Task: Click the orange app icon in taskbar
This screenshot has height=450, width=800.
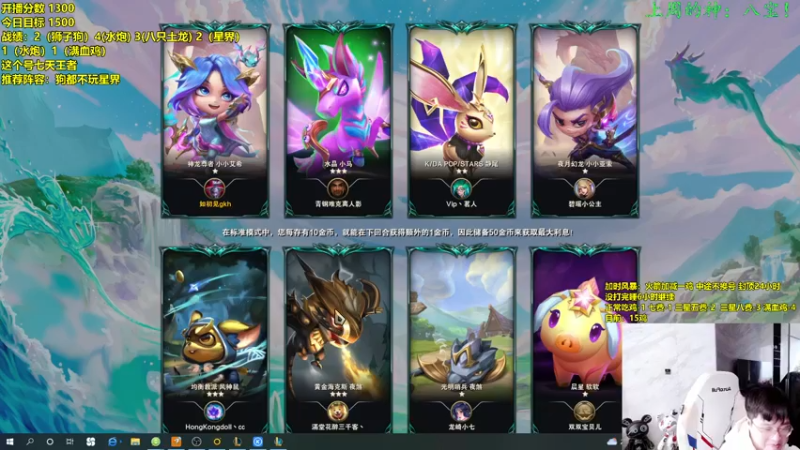Action: (x=176, y=441)
